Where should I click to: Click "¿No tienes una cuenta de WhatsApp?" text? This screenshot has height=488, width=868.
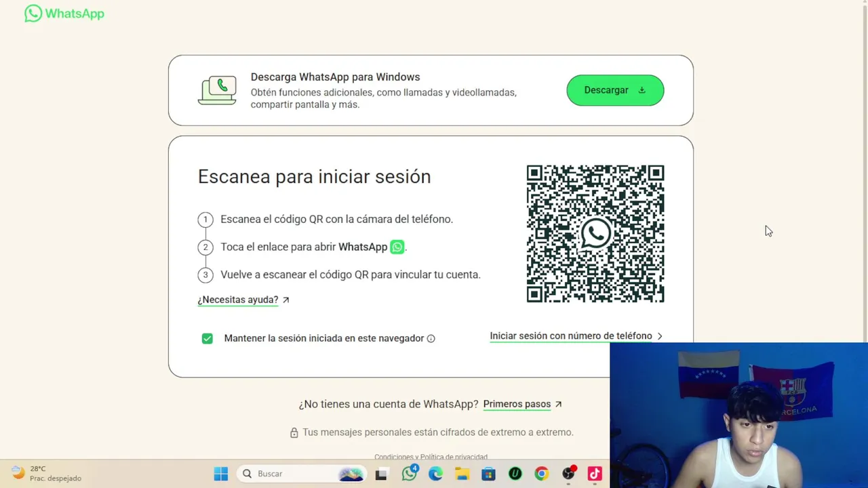click(x=389, y=404)
